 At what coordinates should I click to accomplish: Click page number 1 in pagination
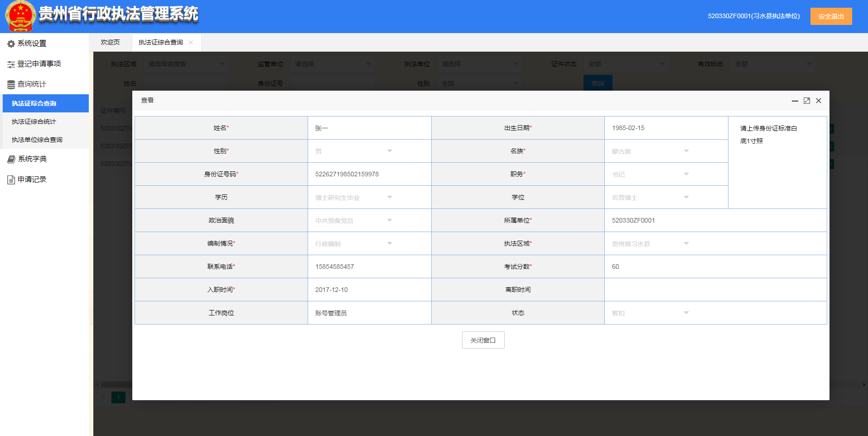tap(118, 397)
